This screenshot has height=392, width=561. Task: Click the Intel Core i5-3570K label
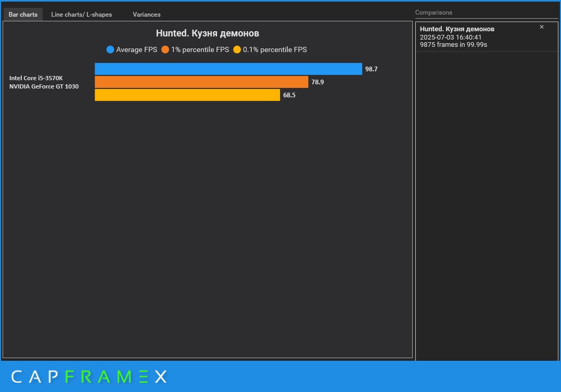click(x=36, y=78)
